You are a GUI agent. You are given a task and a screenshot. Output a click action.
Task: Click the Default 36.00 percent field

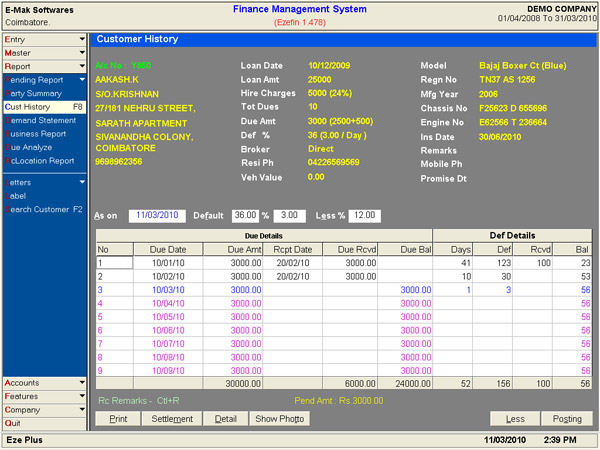pyautogui.click(x=245, y=215)
